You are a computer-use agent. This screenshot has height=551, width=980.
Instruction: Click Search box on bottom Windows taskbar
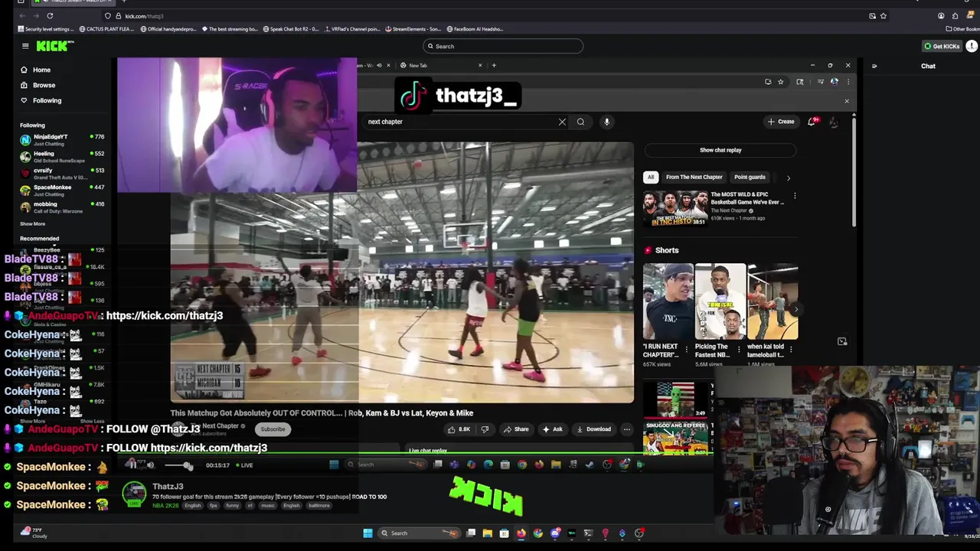pos(421,533)
